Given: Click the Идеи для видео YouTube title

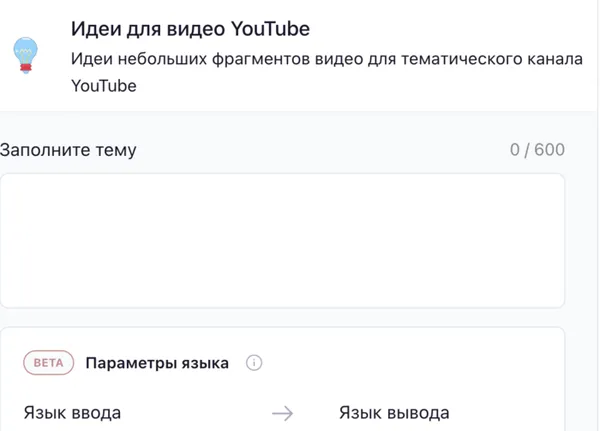Looking at the screenshot, I should [x=197, y=28].
